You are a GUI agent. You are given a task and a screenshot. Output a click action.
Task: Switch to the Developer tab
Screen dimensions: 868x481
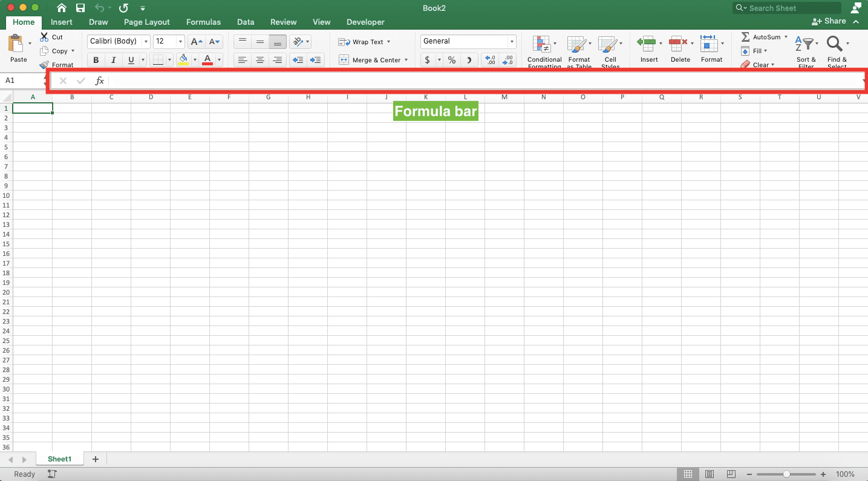[365, 22]
